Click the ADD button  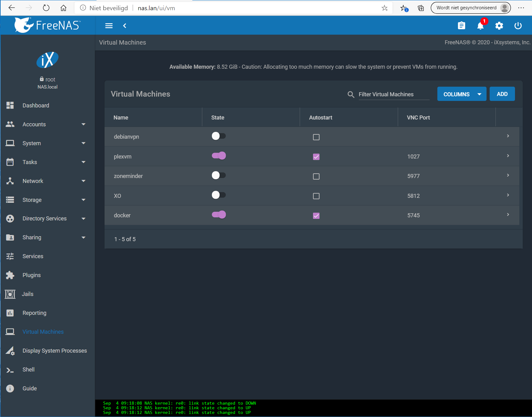502,94
